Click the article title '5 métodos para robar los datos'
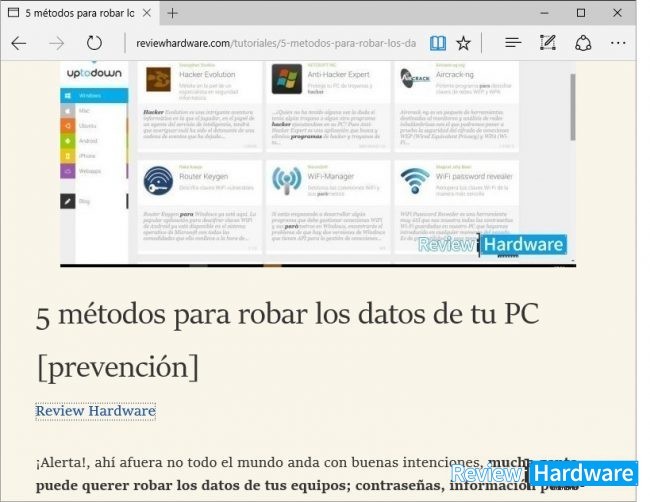650x502 pixels. point(286,314)
